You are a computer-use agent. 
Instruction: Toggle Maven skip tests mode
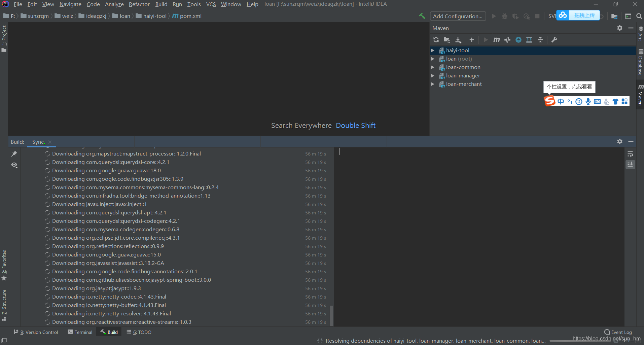click(518, 40)
